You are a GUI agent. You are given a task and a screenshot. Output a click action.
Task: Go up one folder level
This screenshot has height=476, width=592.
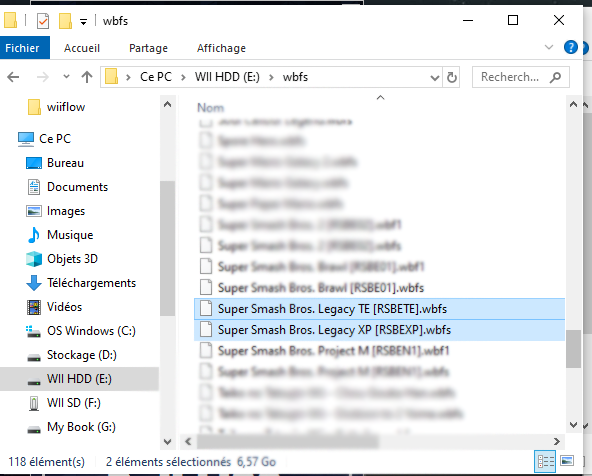pos(87,77)
